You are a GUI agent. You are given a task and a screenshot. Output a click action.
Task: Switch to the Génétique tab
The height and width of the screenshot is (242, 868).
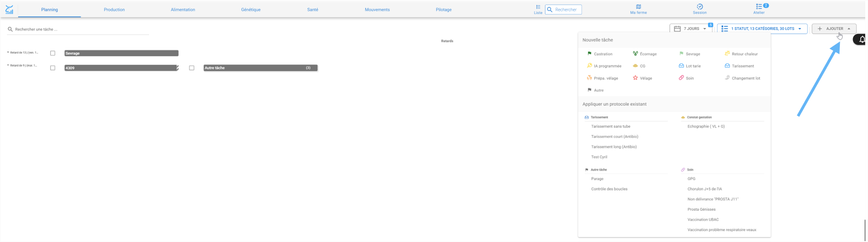[251, 10]
